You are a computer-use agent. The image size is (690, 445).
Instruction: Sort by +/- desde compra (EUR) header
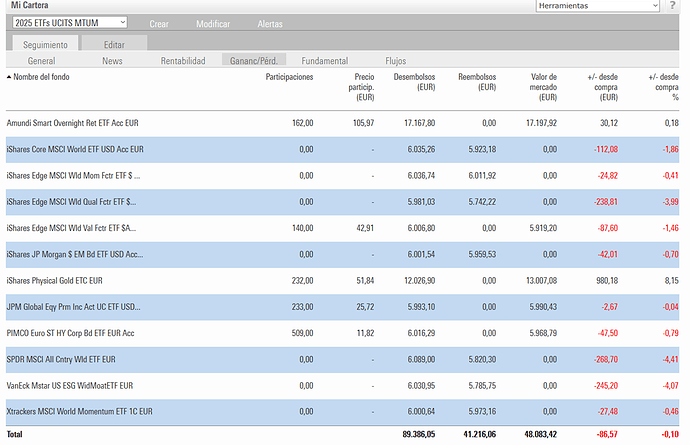click(x=602, y=87)
